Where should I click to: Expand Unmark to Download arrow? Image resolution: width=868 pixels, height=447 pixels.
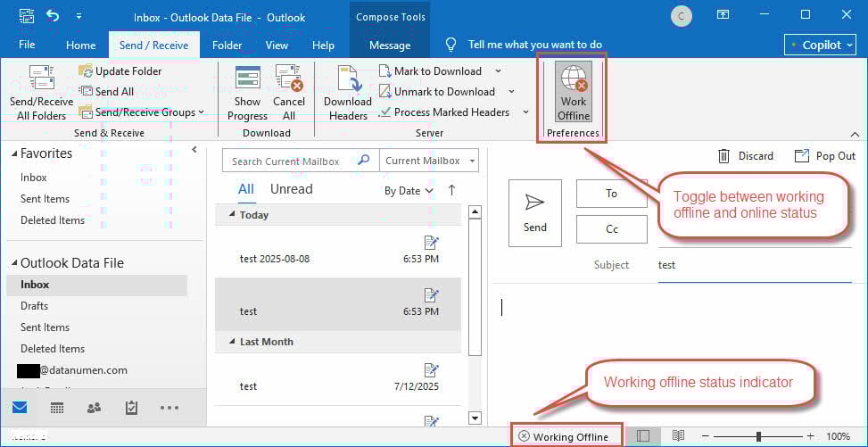(x=511, y=91)
